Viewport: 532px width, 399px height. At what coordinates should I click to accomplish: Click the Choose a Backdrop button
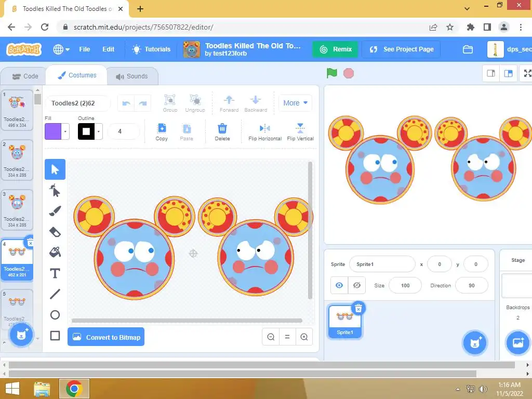(518, 343)
